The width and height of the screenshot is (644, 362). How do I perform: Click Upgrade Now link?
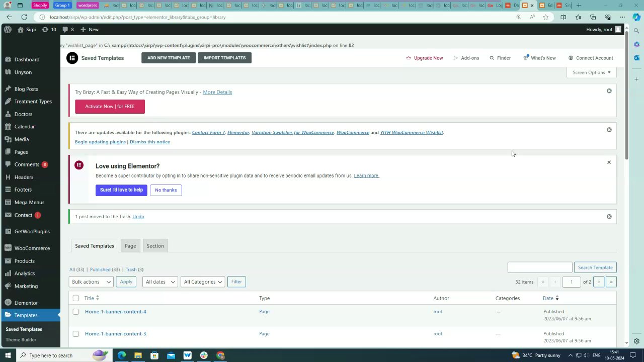click(x=425, y=58)
